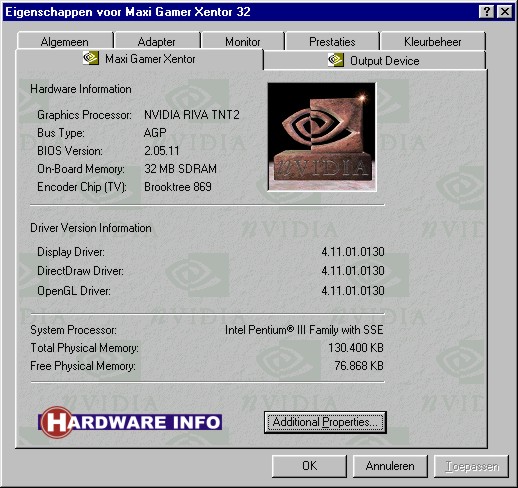Click the 'On-Board Memory:' label
The height and width of the screenshot is (488, 518).
click(81, 169)
